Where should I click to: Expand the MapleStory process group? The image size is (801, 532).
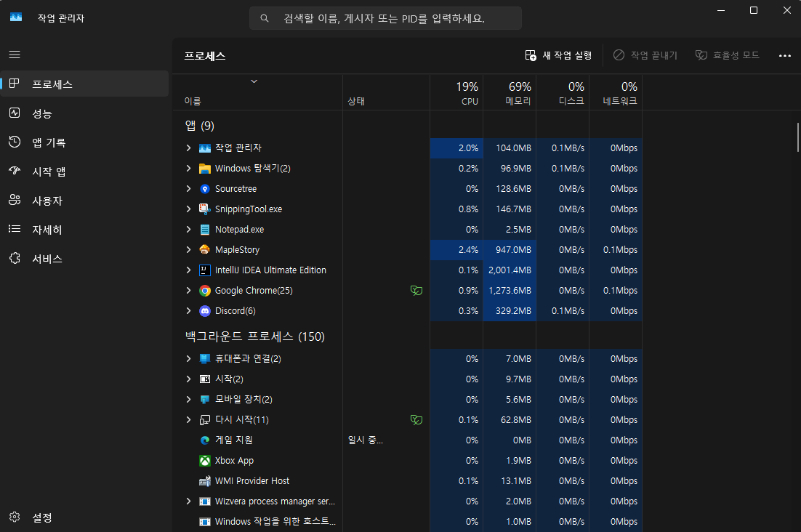188,250
